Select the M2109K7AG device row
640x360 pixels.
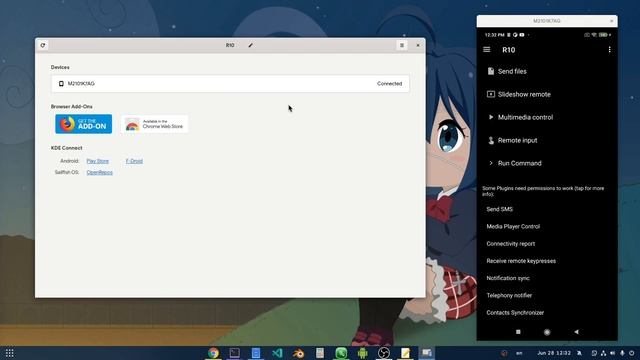coord(230,84)
